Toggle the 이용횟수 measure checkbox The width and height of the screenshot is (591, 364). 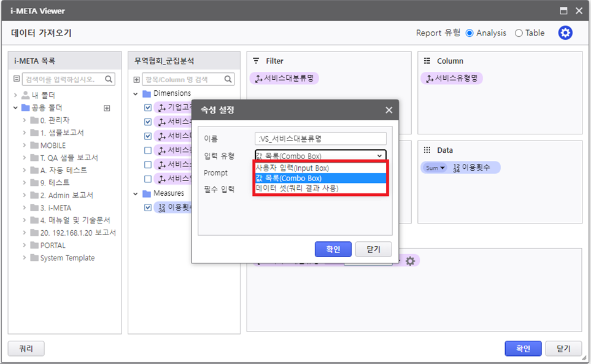pyautogui.click(x=147, y=207)
